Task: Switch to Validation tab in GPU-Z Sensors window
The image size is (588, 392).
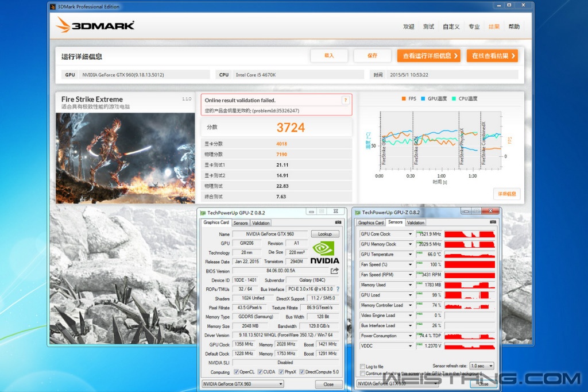Action: (416, 222)
